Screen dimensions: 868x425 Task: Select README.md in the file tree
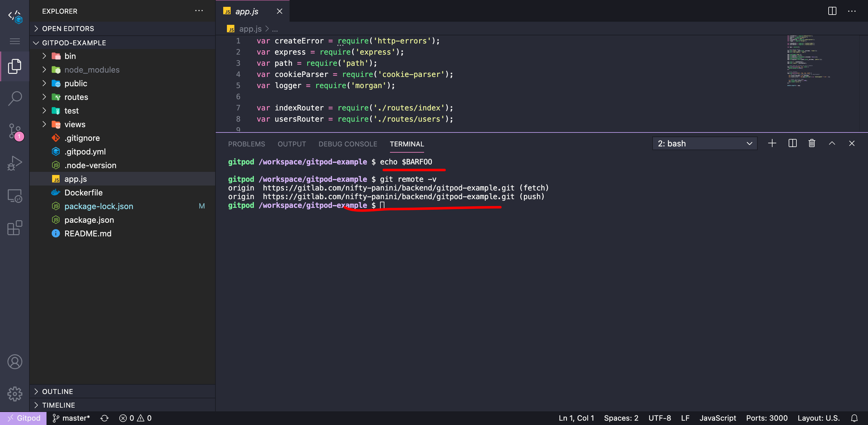[88, 233]
